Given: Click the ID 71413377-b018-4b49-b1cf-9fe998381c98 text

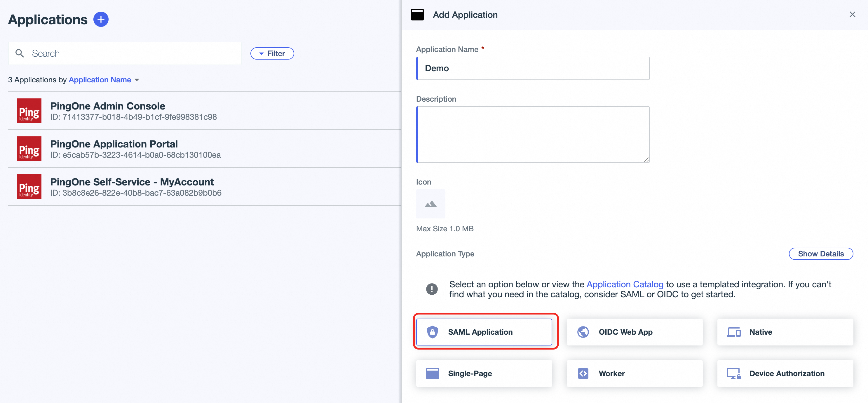Looking at the screenshot, I should pyautogui.click(x=133, y=117).
